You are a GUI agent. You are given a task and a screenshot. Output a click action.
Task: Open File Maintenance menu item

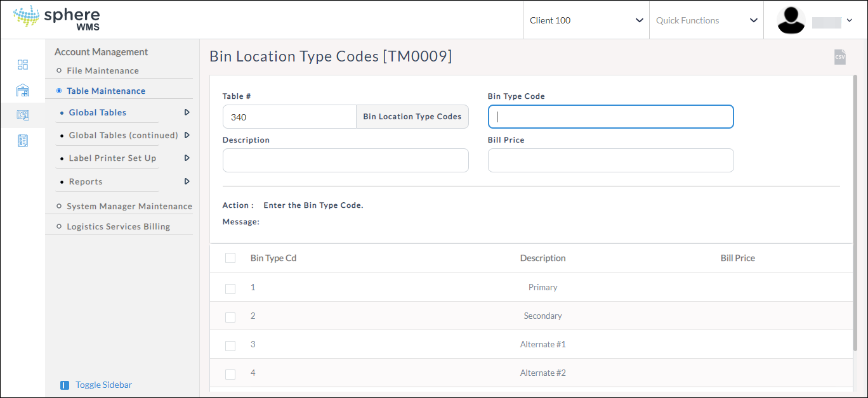click(103, 70)
